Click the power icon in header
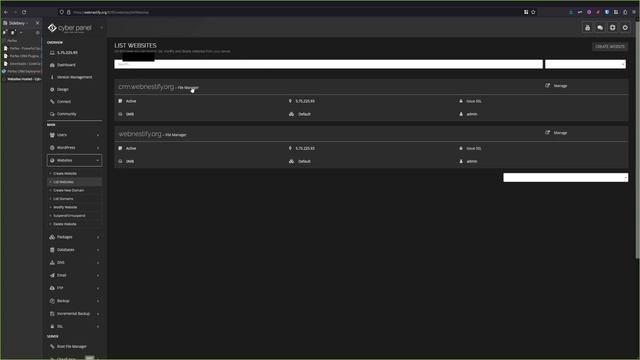This screenshot has width=640, height=360. [x=625, y=28]
